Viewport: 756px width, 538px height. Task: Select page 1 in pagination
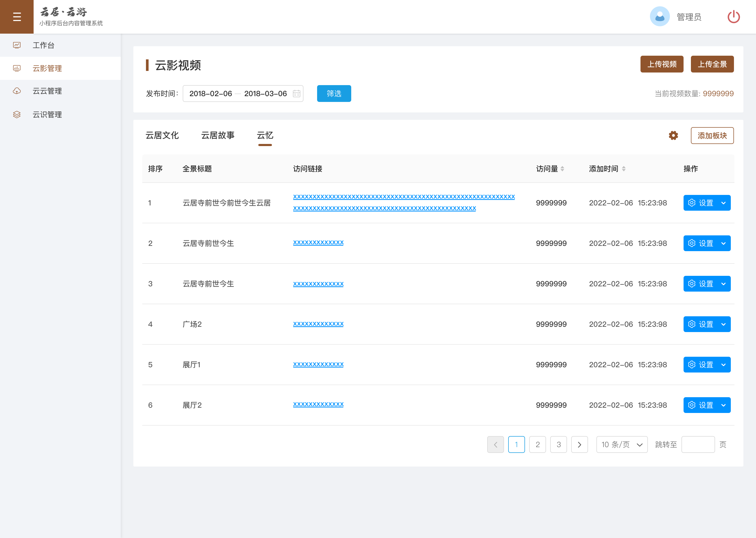click(516, 444)
